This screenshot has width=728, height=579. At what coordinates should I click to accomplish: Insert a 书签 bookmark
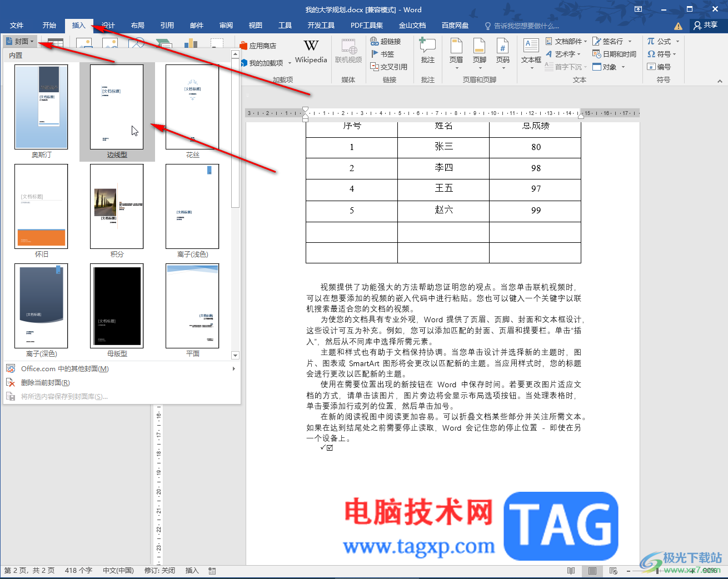click(x=382, y=54)
